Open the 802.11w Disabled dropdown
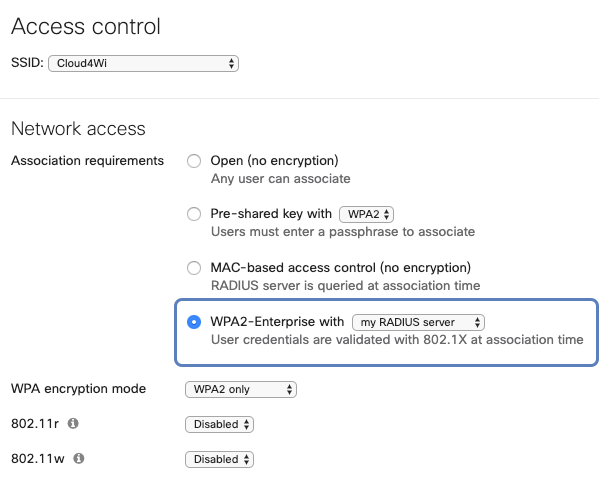The image size is (599, 478). point(219,459)
